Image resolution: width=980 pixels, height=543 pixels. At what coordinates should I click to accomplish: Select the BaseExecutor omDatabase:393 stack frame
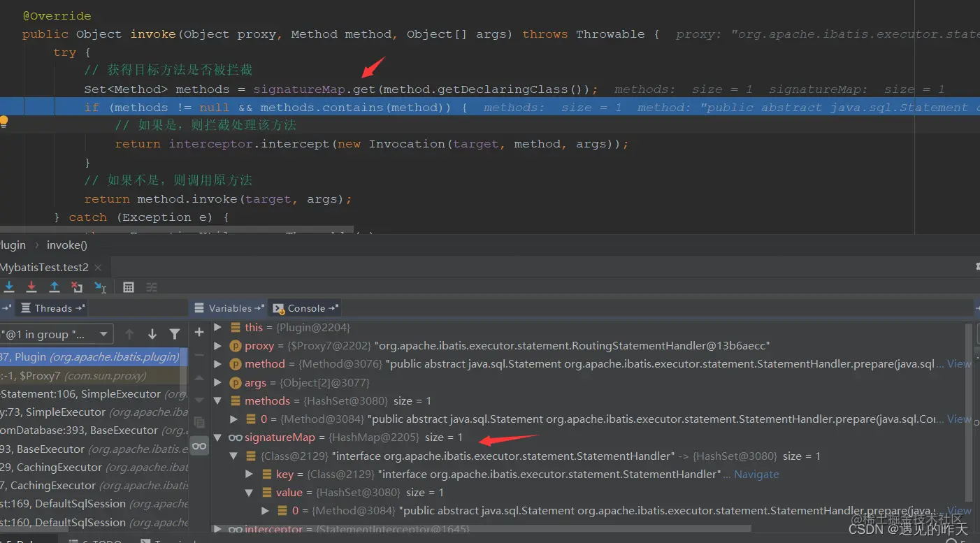pyautogui.click(x=94, y=430)
